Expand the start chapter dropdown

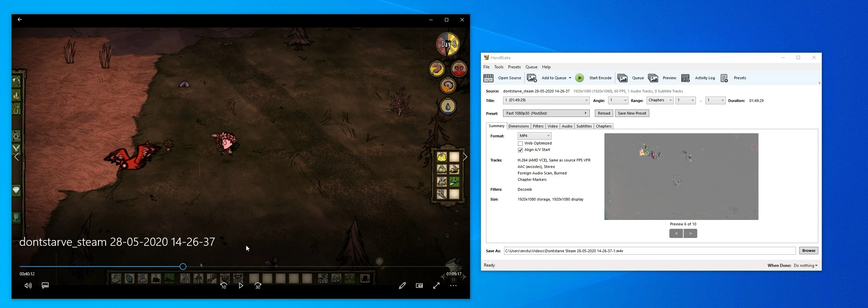[x=685, y=100]
